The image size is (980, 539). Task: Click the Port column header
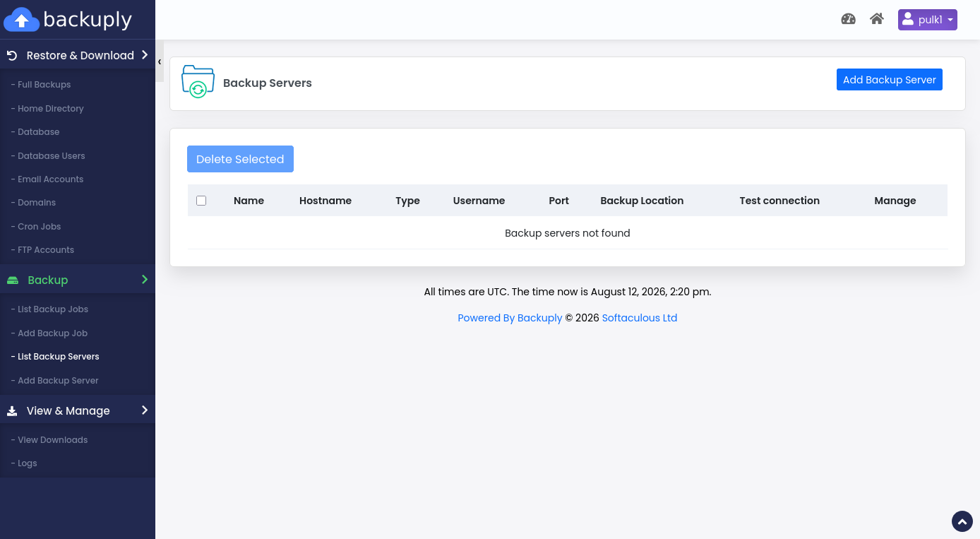pyautogui.click(x=558, y=201)
